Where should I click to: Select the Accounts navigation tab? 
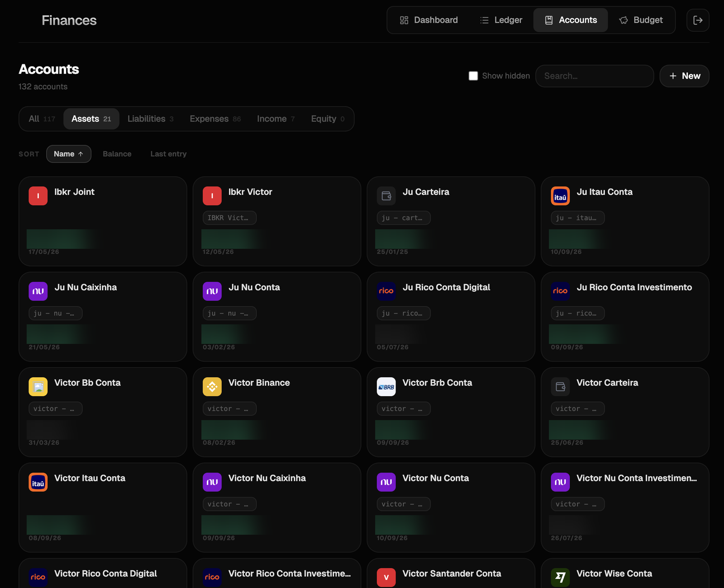(x=571, y=20)
